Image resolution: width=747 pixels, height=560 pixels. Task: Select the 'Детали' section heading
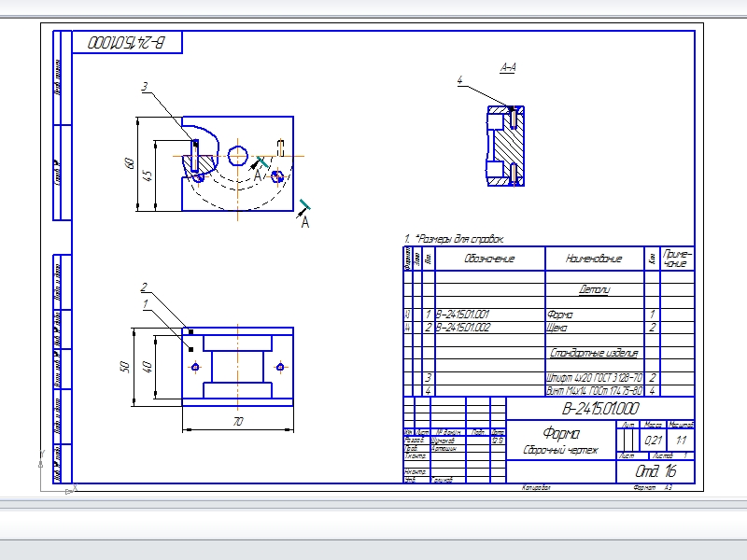pyautogui.click(x=594, y=289)
